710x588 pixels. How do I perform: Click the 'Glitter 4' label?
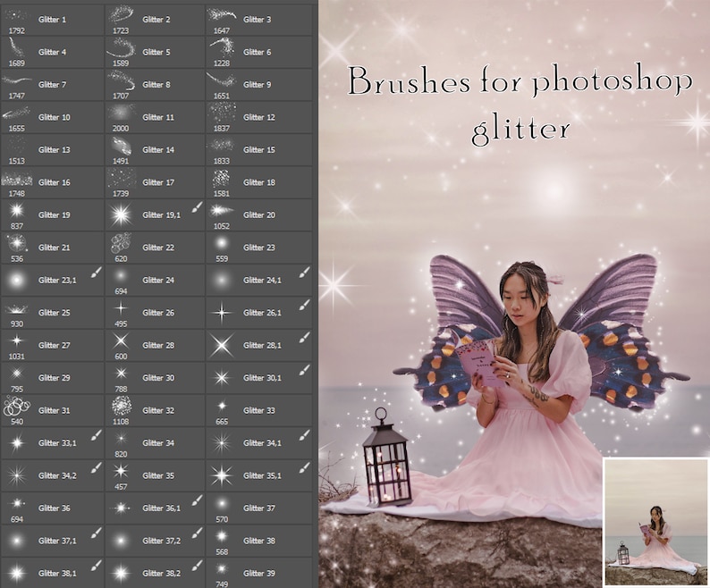[x=53, y=52]
